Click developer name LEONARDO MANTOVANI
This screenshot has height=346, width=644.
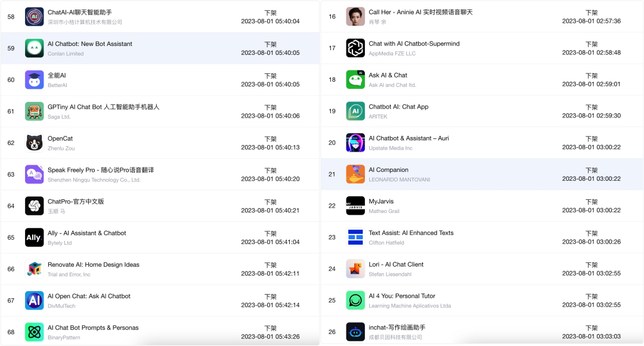tap(399, 180)
